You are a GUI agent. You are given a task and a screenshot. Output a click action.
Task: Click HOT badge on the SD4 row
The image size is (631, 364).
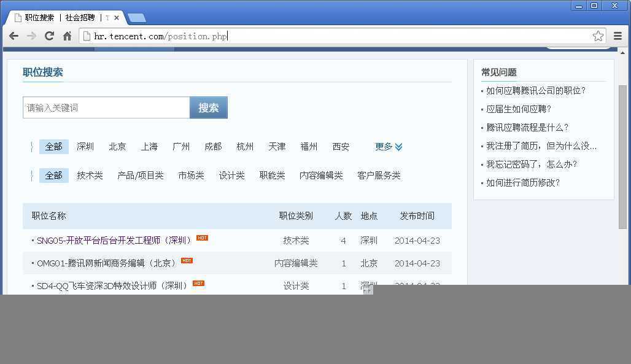click(x=198, y=283)
